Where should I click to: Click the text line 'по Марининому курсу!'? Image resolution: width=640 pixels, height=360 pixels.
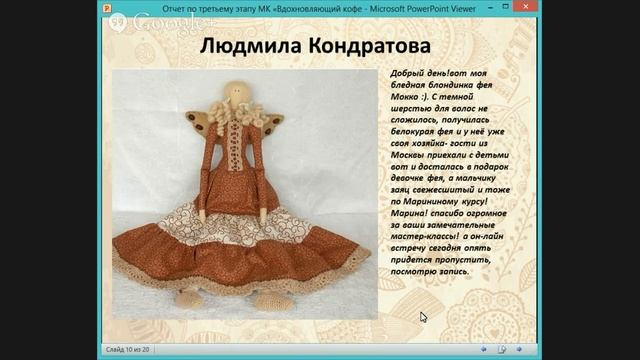point(439,202)
